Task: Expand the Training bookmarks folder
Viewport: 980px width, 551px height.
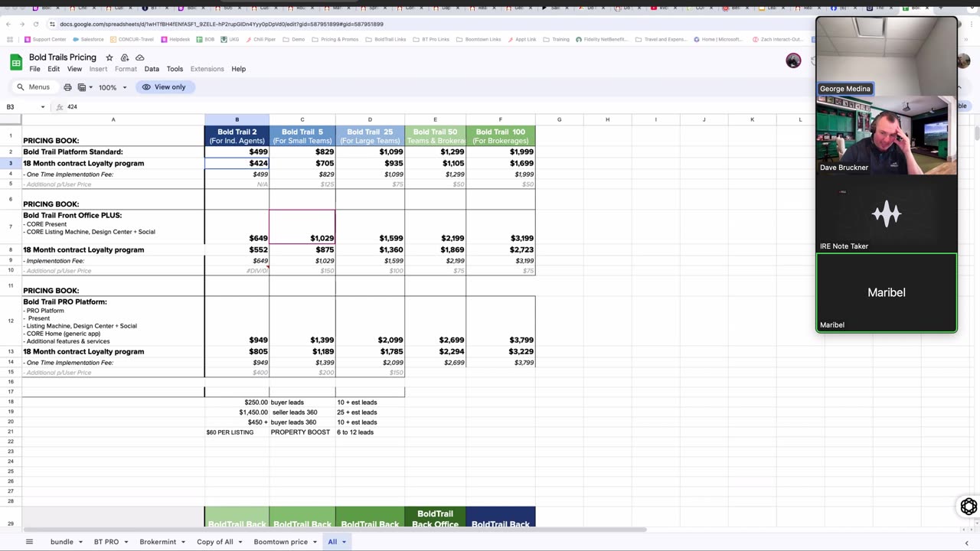Action: (x=557, y=39)
